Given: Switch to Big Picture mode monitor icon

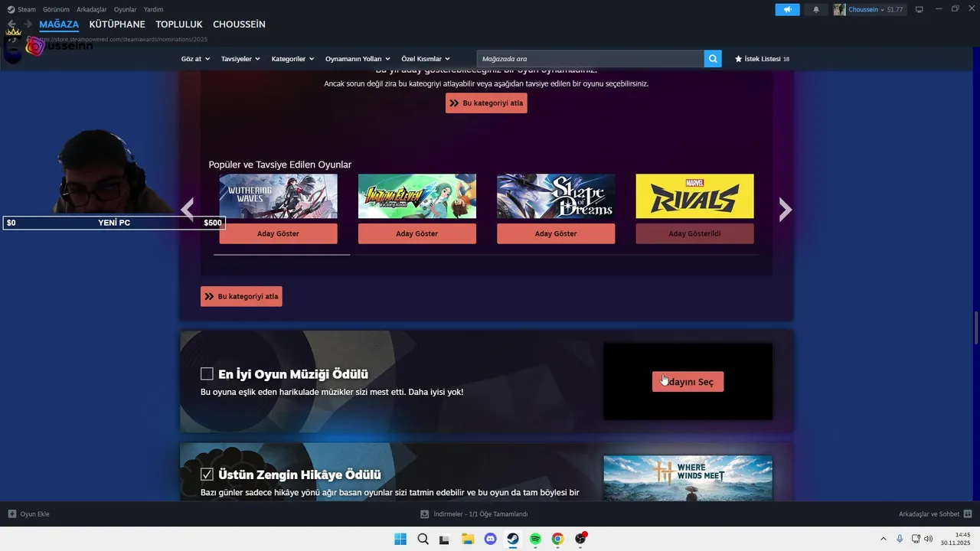Looking at the screenshot, I should [919, 9].
